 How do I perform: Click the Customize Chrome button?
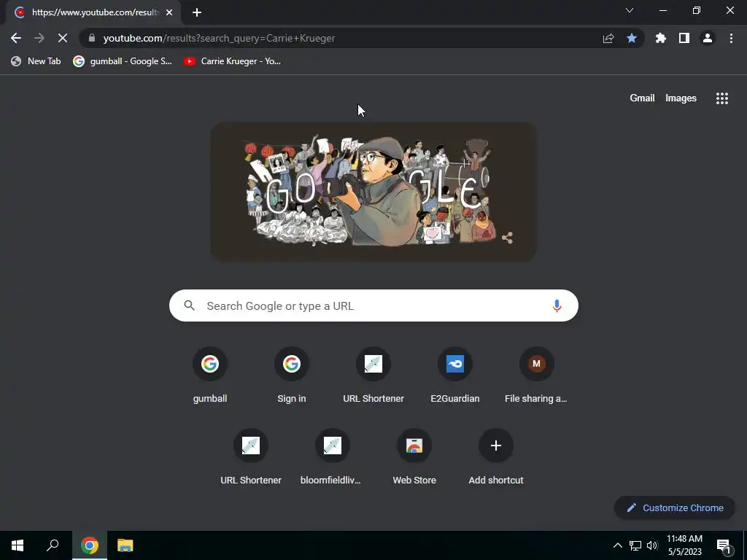point(675,507)
